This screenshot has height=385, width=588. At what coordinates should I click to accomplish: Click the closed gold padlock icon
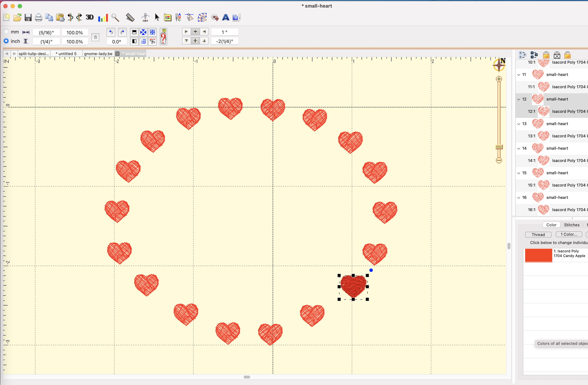click(x=546, y=55)
